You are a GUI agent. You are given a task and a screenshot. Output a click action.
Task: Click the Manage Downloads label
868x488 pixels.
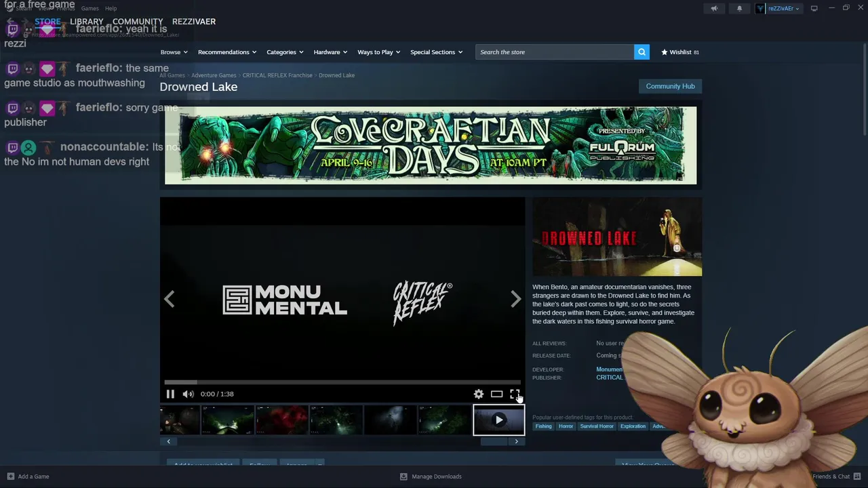point(437,476)
